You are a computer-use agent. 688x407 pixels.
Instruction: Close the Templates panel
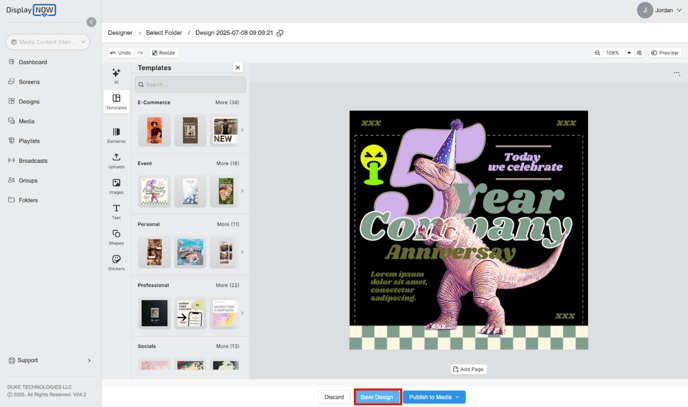point(238,68)
